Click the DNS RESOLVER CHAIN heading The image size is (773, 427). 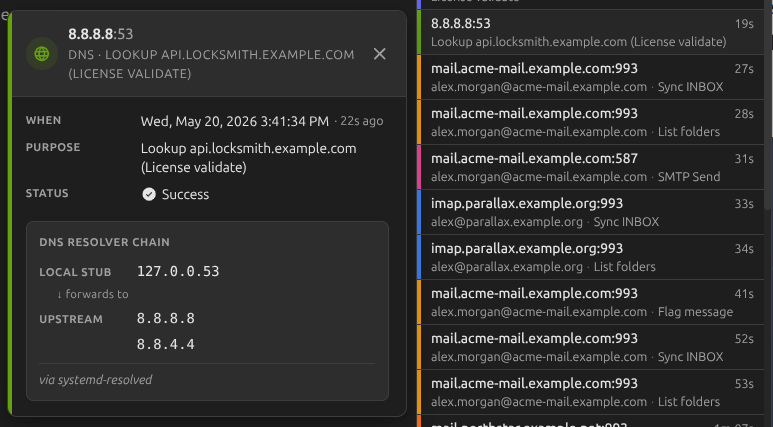click(105, 242)
